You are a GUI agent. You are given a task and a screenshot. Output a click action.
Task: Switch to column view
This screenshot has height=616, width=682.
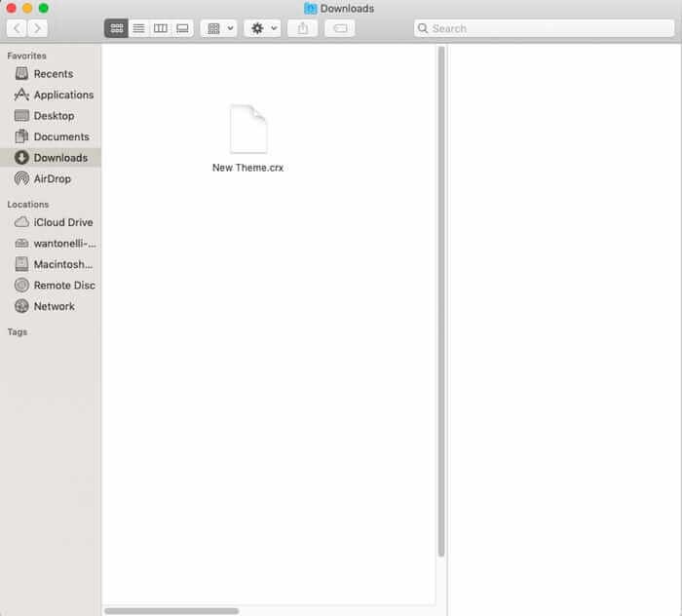coord(161,28)
